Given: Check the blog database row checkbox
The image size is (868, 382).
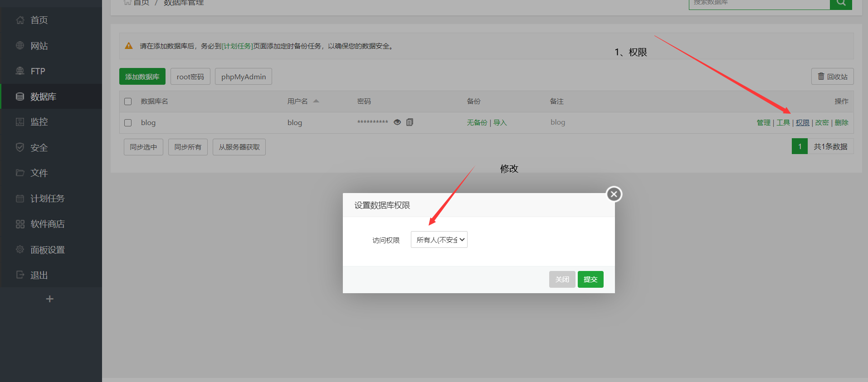Looking at the screenshot, I should (x=128, y=123).
